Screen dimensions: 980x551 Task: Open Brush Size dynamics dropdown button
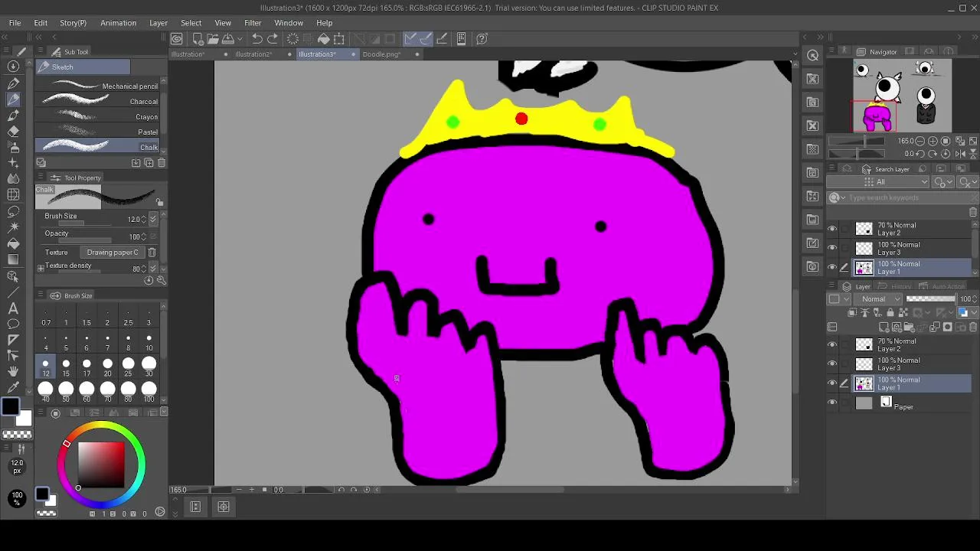[153, 220]
